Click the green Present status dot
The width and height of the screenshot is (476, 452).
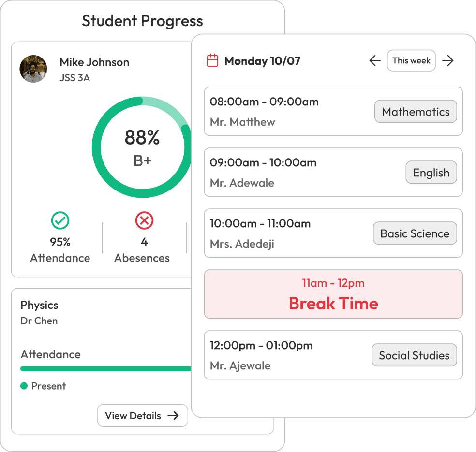point(23,386)
